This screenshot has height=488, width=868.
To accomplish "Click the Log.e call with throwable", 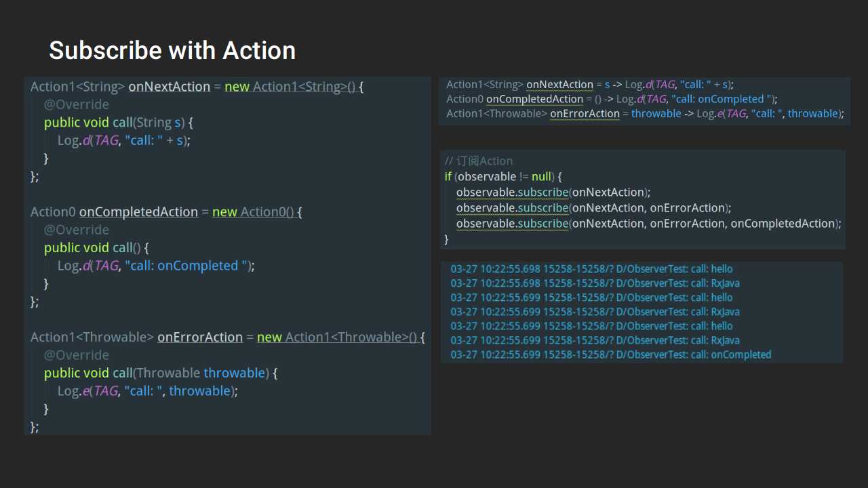I will [x=148, y=391].
